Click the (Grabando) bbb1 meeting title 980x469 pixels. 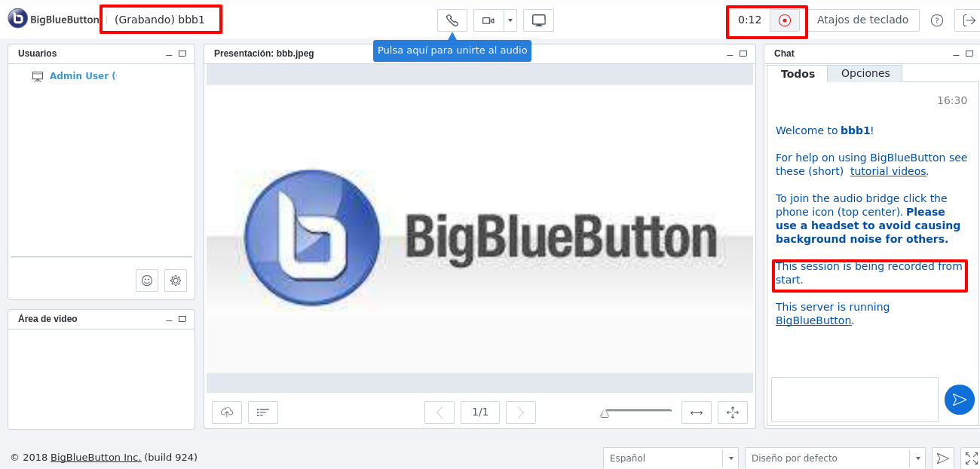tap(160, 20)
